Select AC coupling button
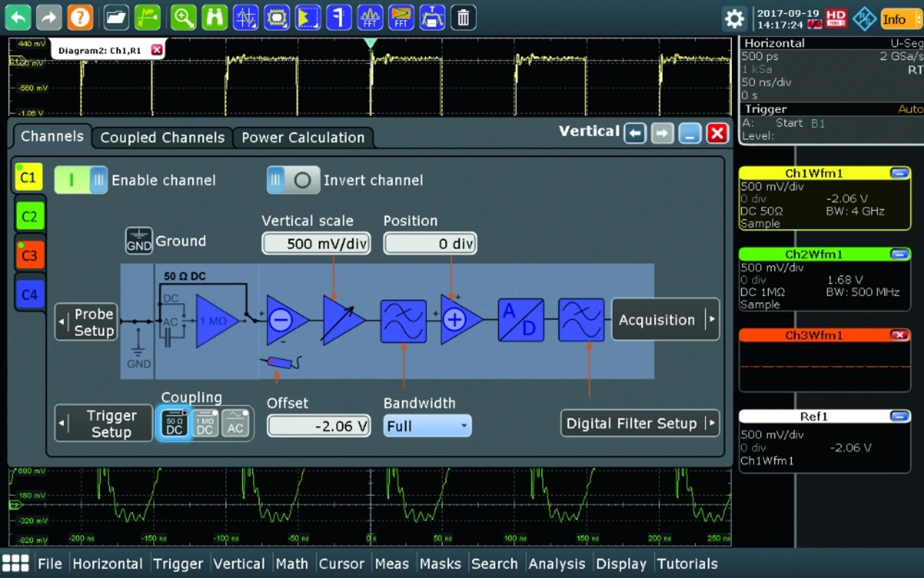This screenshot has width=924, height=578. (x=235, y=423)
